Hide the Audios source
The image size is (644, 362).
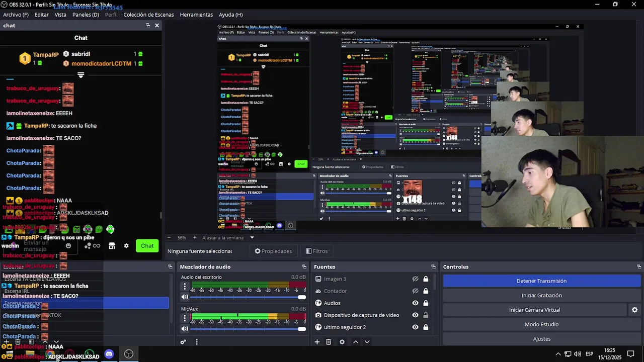point(415,303)
